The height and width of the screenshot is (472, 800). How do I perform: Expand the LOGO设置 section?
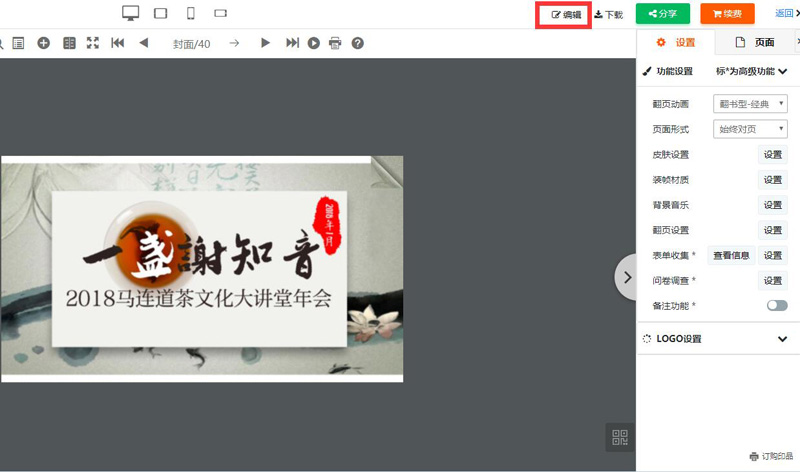pos(782,339)
